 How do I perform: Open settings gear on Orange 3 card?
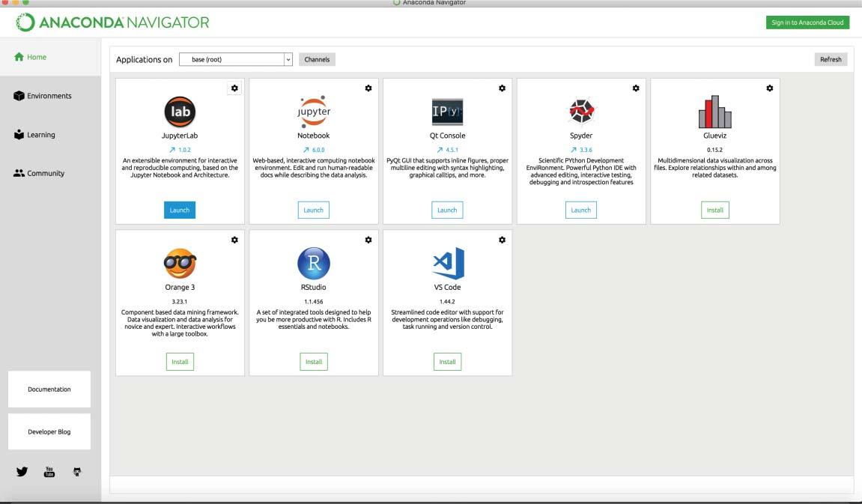234,240
